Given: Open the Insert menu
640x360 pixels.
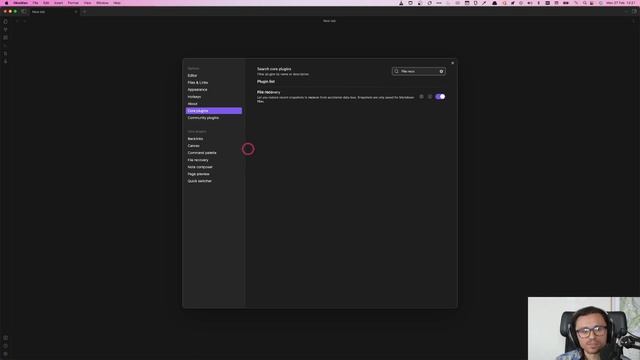Looking at the screenshot, I should [58, 3].
